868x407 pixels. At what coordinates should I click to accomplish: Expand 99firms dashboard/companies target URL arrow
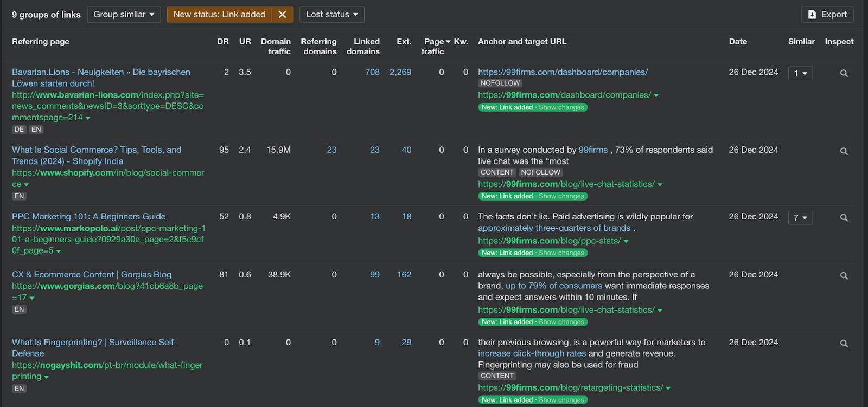656,95
